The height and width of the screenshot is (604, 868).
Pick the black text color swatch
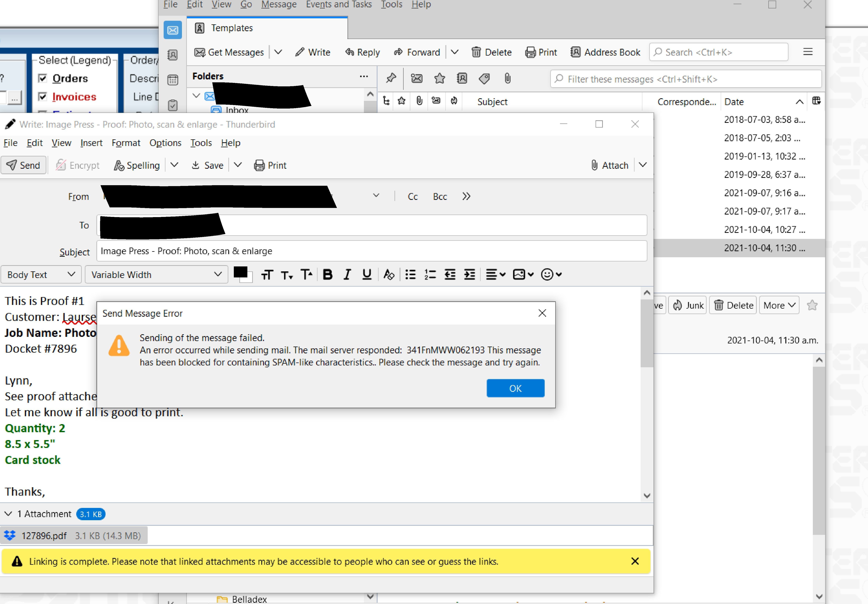240,272
